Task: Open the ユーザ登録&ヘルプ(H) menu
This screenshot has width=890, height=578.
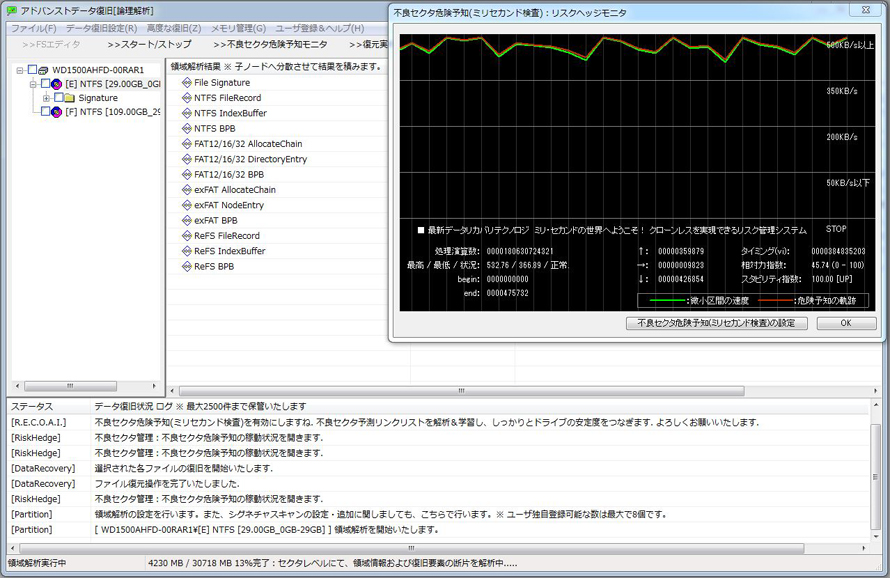Action: [x=320, y=28]
